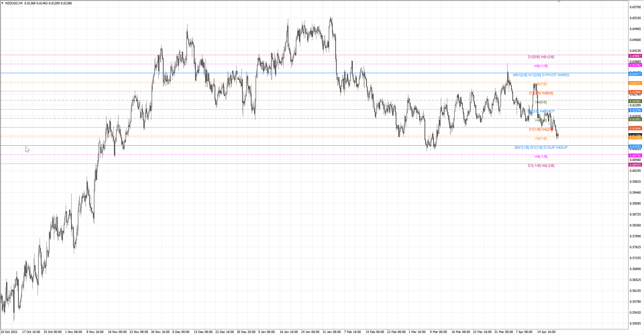
Task: Select the magenta 0.63782 price tag
Action: tap(635, 65)
